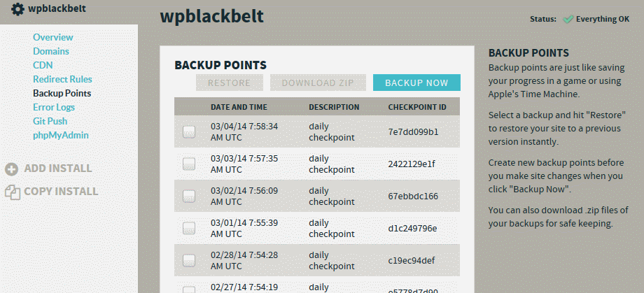Click the green status checkmark icon
The height and width of the screenshot is (293, 644).
coord(568,20)
